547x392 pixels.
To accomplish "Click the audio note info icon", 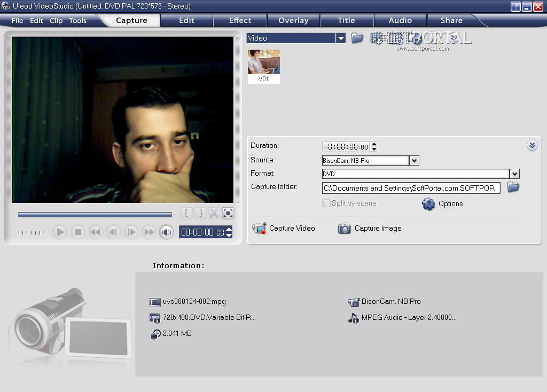I will pos(354,318).
